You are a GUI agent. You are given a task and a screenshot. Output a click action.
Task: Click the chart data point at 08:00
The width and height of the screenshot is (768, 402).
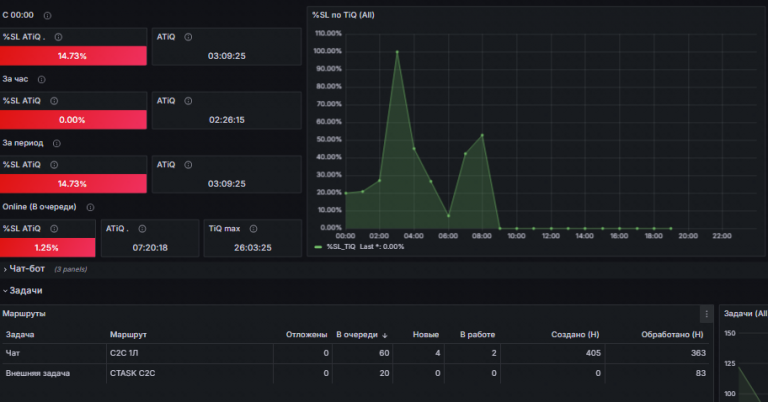click(482, 135)
